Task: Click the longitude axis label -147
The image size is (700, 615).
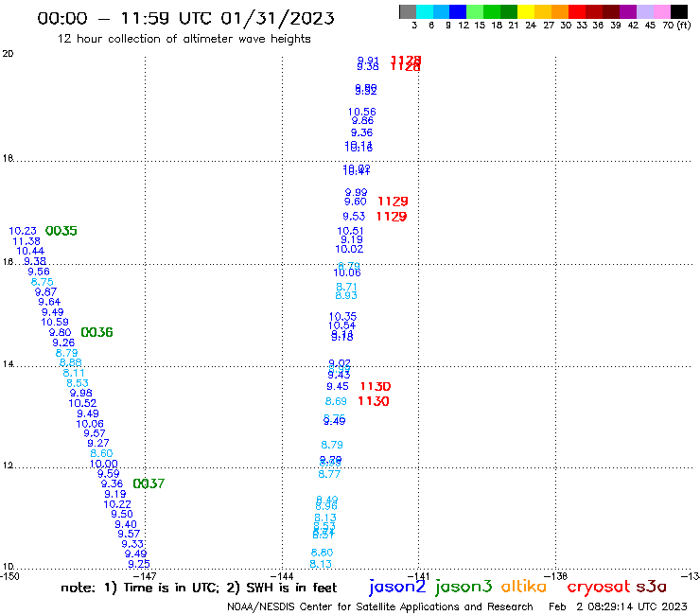Action: [147, 576]
